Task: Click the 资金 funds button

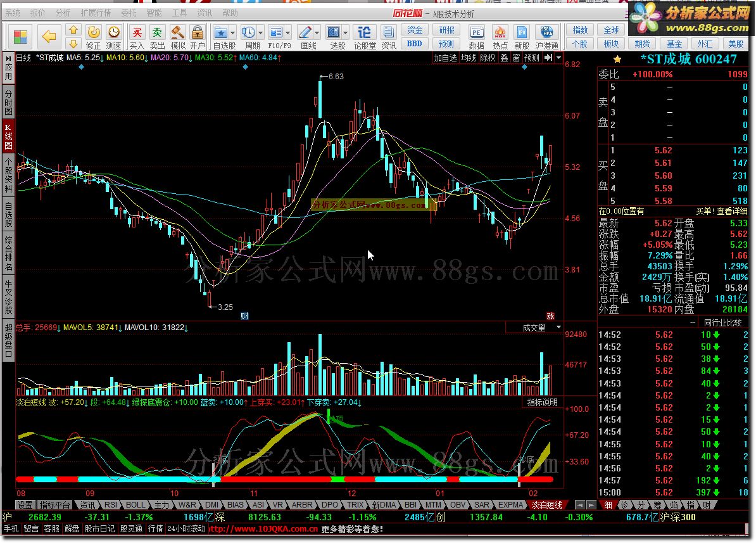Action: point(415,30)
